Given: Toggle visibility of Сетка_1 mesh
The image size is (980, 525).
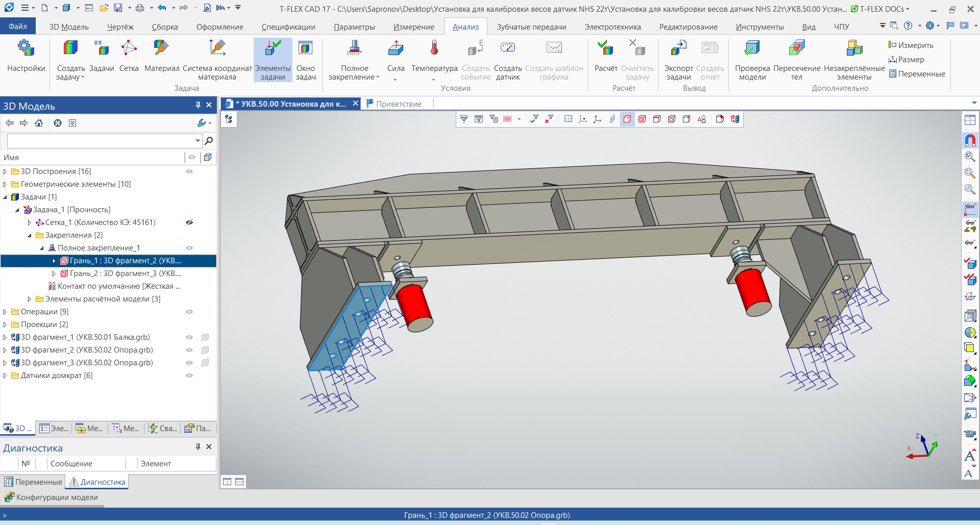Looking at the screenshot, I should point(189,222).
